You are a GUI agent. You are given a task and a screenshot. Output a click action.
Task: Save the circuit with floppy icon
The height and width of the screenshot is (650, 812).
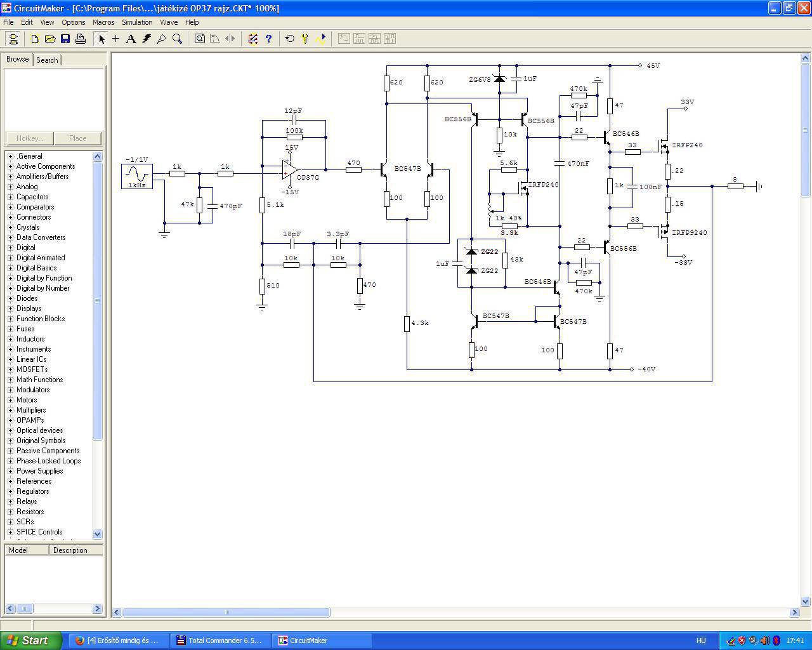pyautogui.click(x=65, y=39)
